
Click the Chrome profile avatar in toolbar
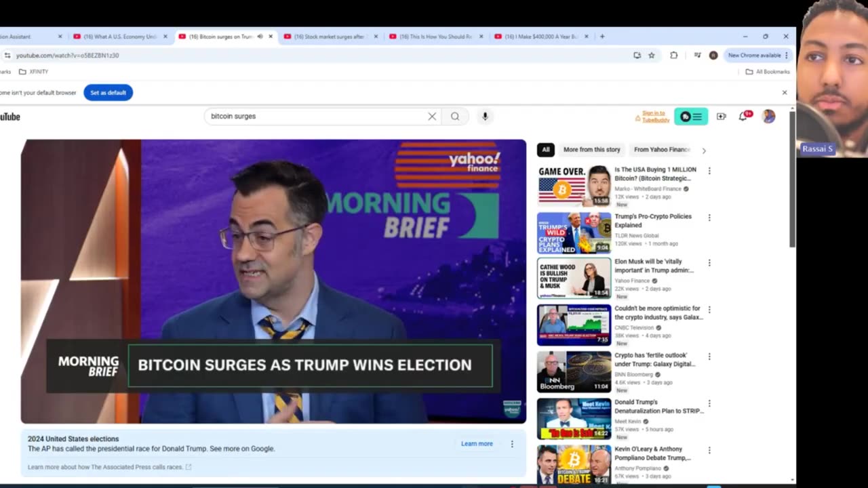click(713, 56)
